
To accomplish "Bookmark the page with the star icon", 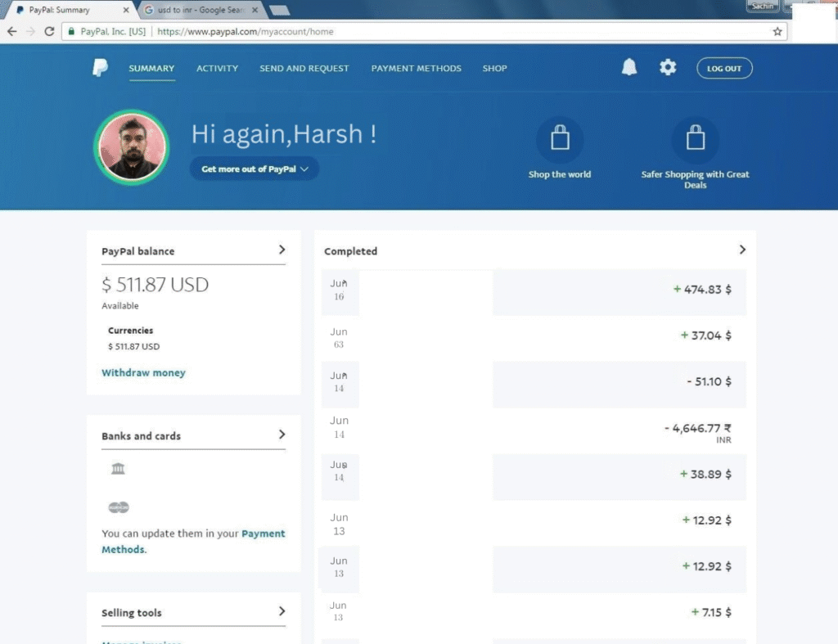I will pyautogui.click(x=777, y=31).
